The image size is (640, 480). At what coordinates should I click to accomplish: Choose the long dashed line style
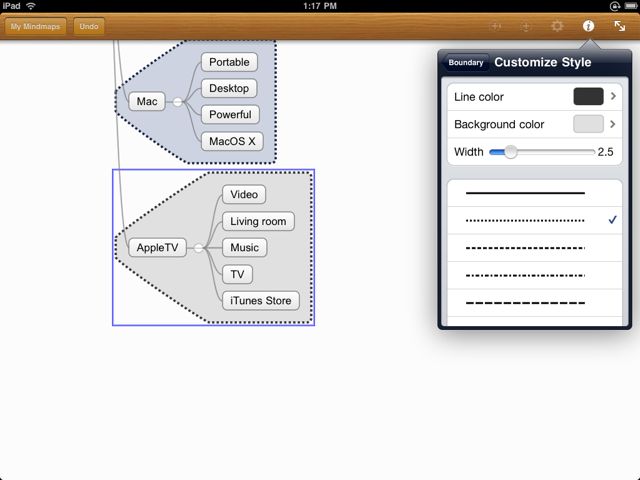pos(535,303)
